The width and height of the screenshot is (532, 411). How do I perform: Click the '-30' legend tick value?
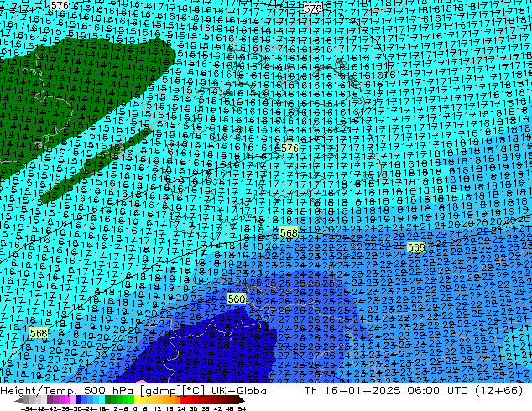coord(76,409)
